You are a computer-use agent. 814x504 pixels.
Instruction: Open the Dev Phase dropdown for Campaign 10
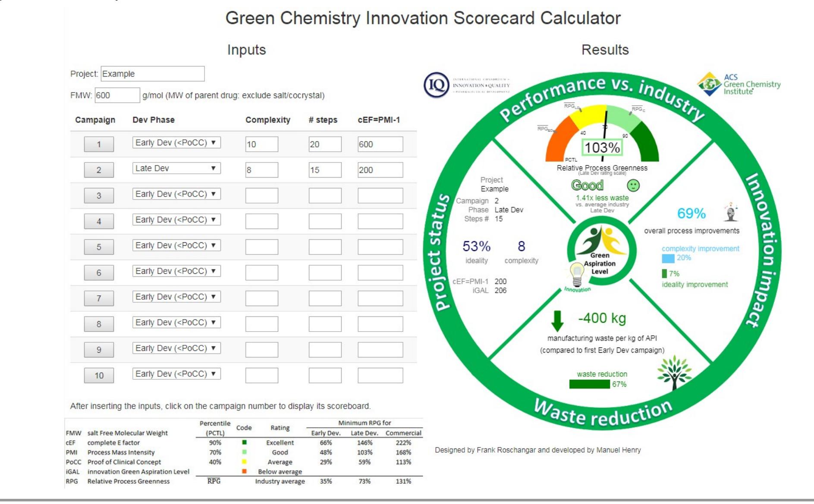coord(176,374)
